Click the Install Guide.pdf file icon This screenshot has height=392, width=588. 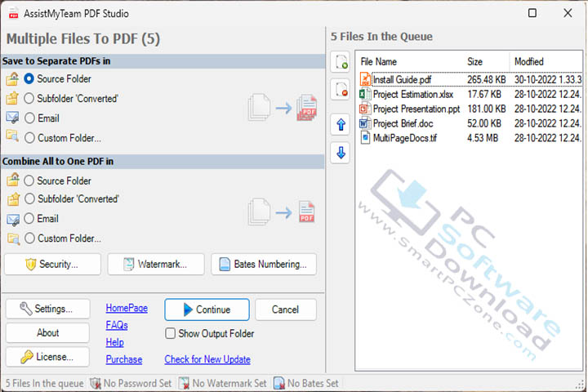(365, 79)
